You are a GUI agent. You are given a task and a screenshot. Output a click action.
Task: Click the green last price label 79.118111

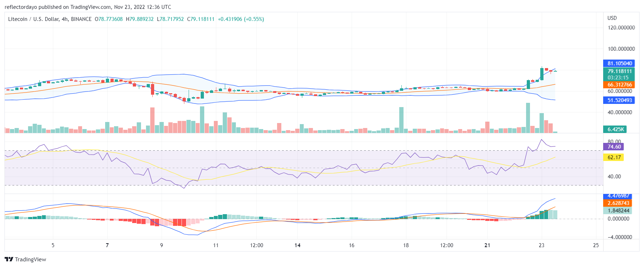tap(619, 71)
